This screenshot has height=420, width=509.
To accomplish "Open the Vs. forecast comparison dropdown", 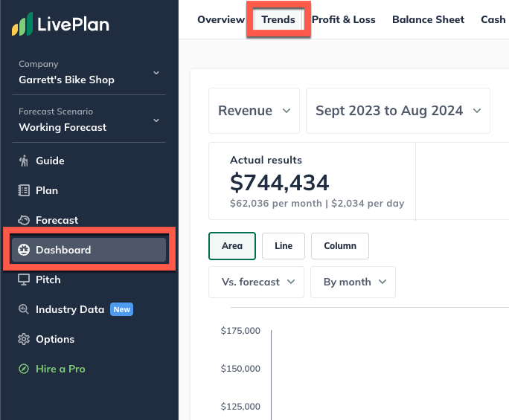I will coord(256,282).
